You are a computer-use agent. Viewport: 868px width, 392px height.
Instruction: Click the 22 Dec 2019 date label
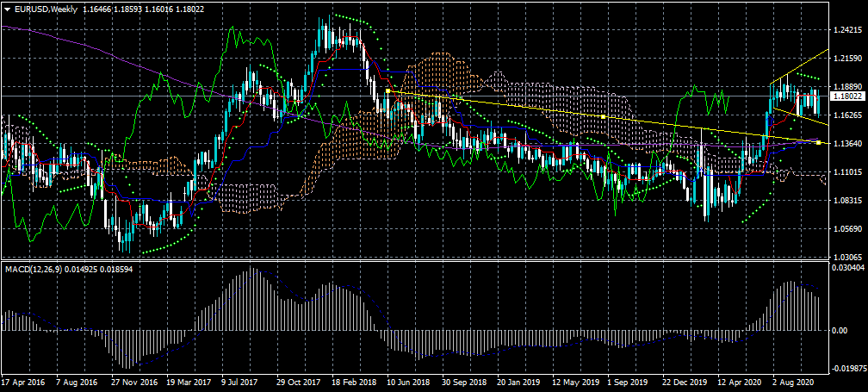685,381
